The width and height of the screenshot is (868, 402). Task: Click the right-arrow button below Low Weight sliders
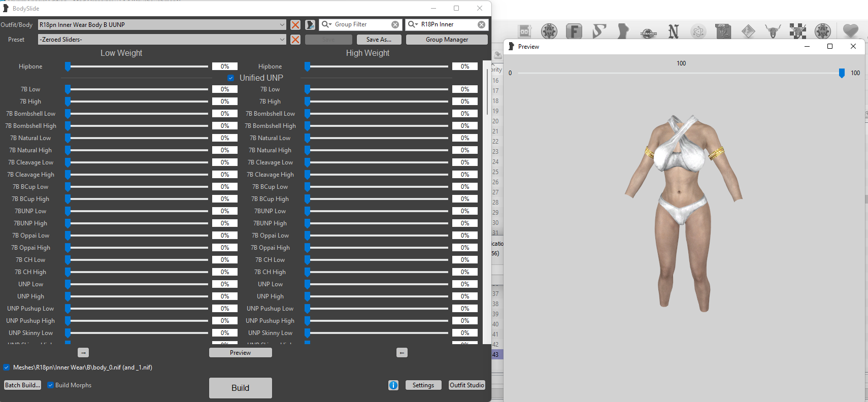(84, 353)
